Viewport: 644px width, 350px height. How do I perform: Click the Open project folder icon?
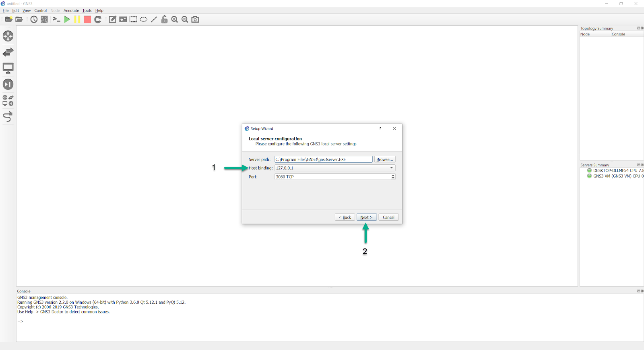click(19, 19)
